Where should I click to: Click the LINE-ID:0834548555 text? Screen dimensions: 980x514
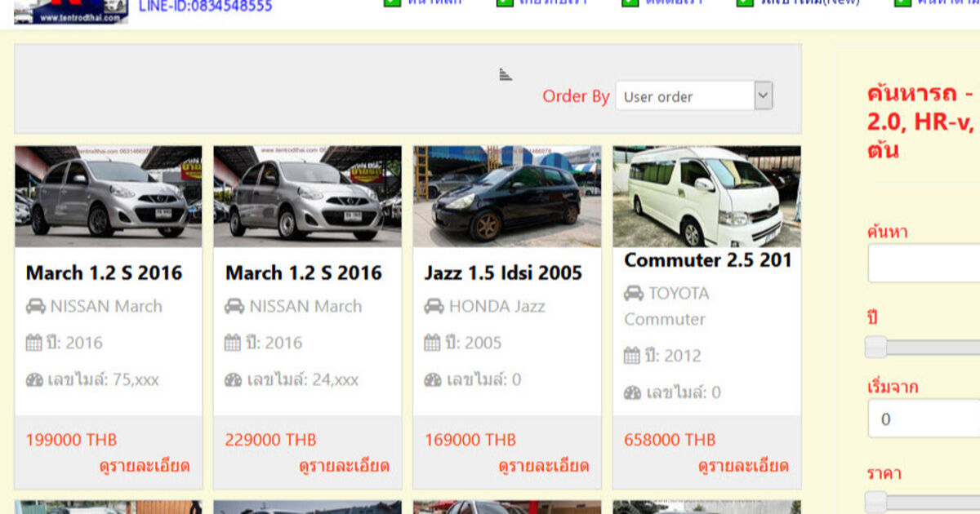(x=206, y=7)
